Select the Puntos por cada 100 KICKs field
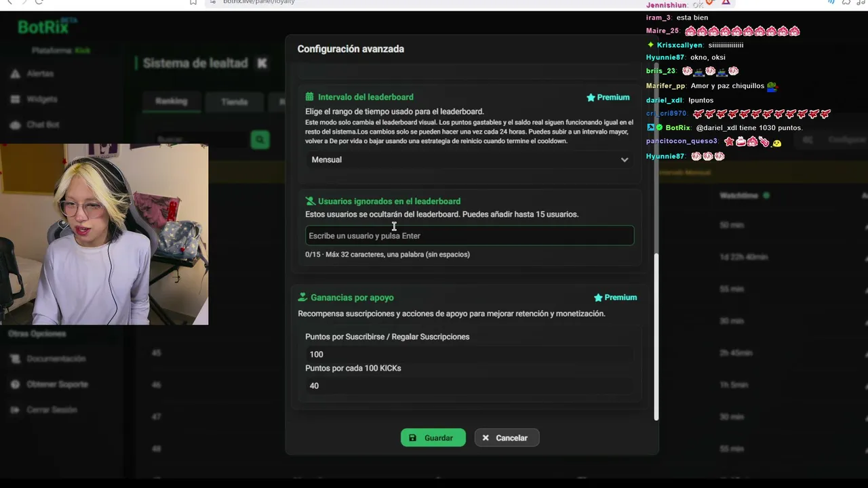The width and height of the screenshot is (868, 488). [469, 386]
